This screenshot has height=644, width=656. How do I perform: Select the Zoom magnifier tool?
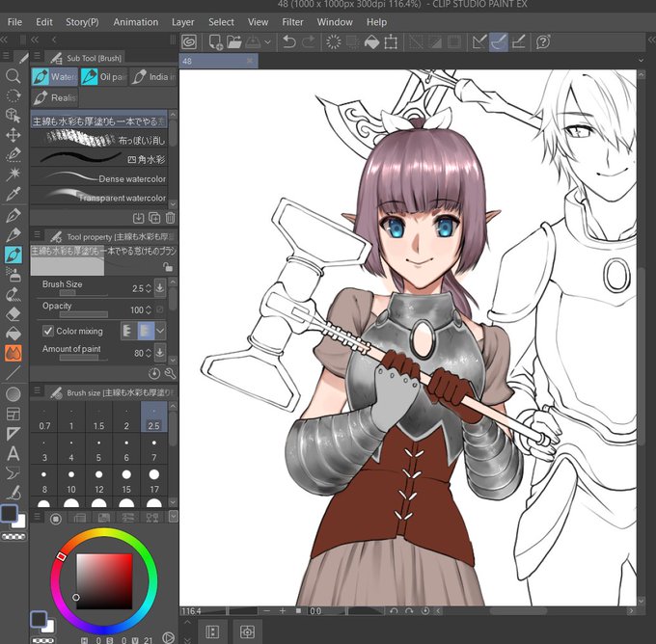[13, 76]
